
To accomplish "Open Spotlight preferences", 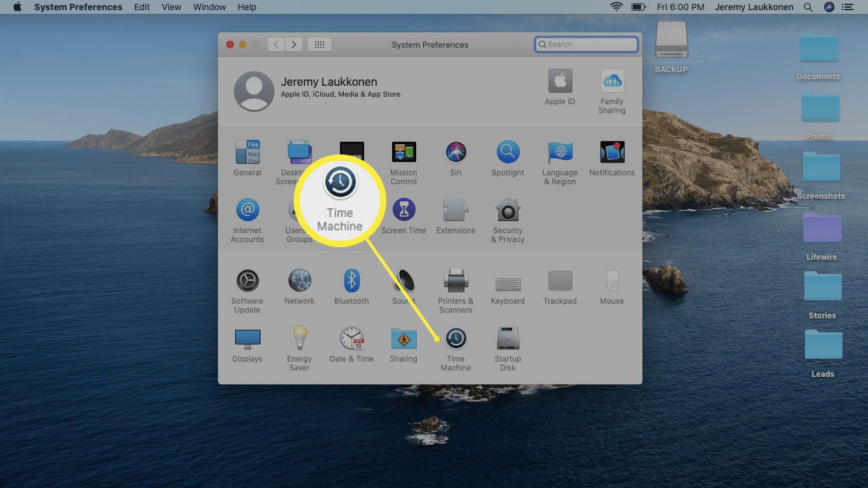I will click(x=508, y=152).
